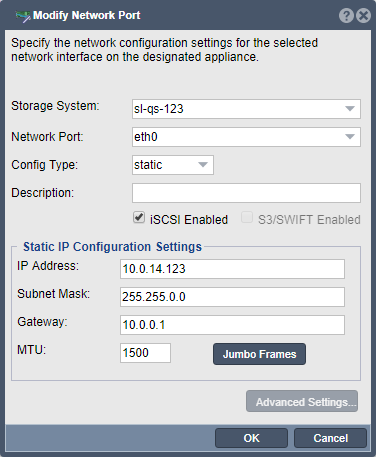Expand the Network Port eth0 dropdown
The width and height of the screenshot is (376, 457).
[246, 137]
